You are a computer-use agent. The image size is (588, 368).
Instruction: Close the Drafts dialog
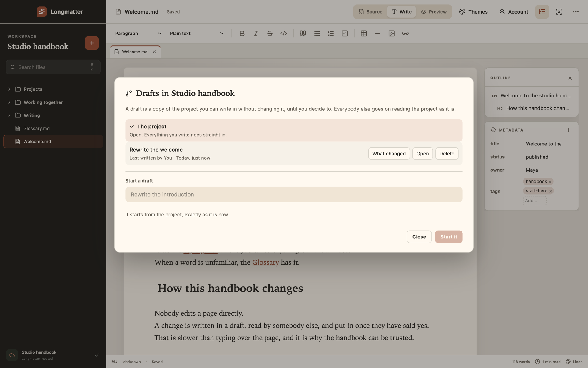point(419,237)
